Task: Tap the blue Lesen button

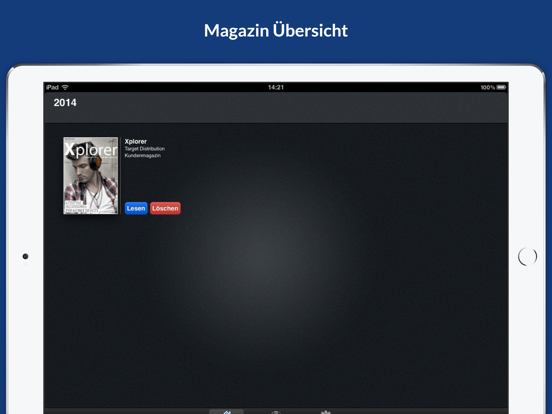Action: pyautogui.click(x=136, y=208)
